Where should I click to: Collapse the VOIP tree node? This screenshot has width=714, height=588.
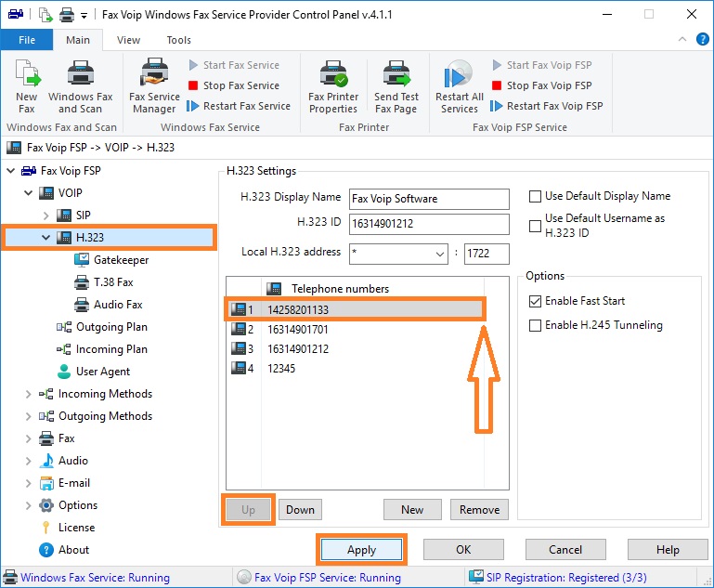28,193
